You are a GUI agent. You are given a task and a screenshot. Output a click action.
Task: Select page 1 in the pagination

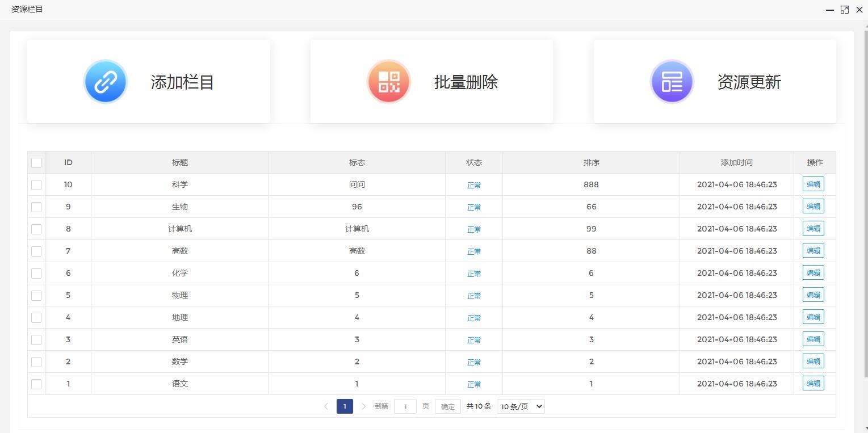pos(345,406)
